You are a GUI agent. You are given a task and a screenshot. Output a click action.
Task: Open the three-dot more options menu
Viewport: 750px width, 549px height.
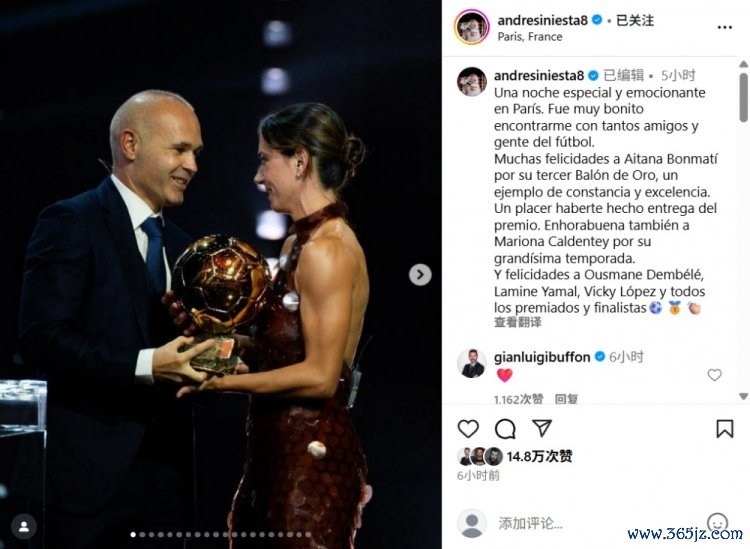725,27
